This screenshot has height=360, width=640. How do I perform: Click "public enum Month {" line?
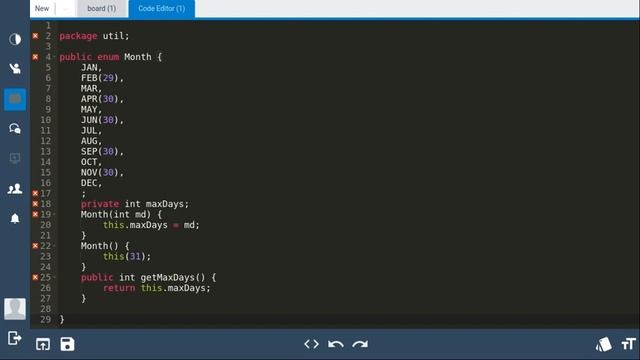point(111,57)
